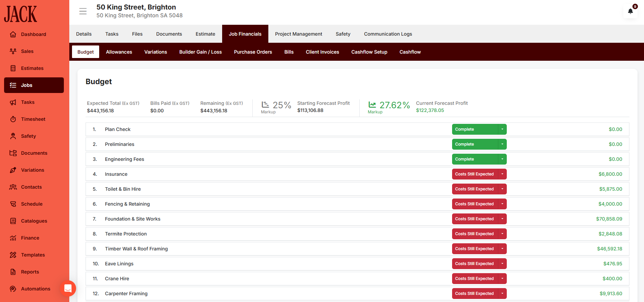644x302 pixels.
Task: Open the Toilet & Bin Hire row
Action: pyautogui.click(x=357, y=189)
